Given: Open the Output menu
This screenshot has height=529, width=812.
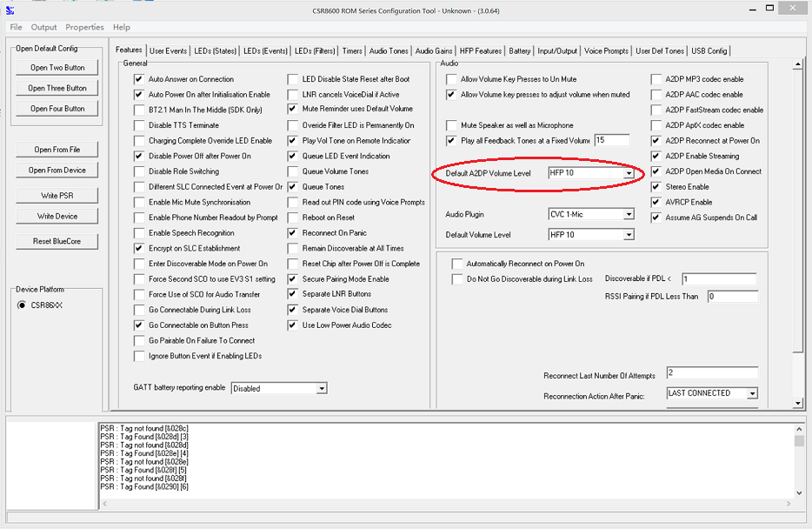Looking at the screenshot, I should click(44, 27).
